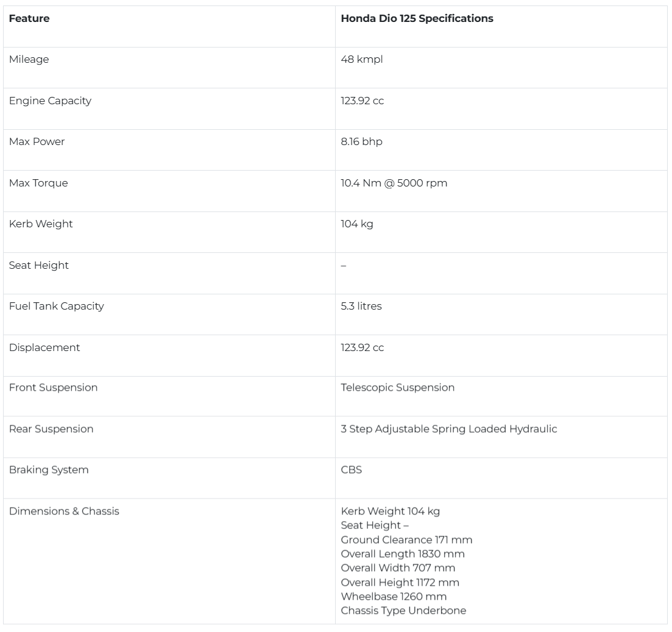Select the Kerb Weight row label

pos(41,224)
